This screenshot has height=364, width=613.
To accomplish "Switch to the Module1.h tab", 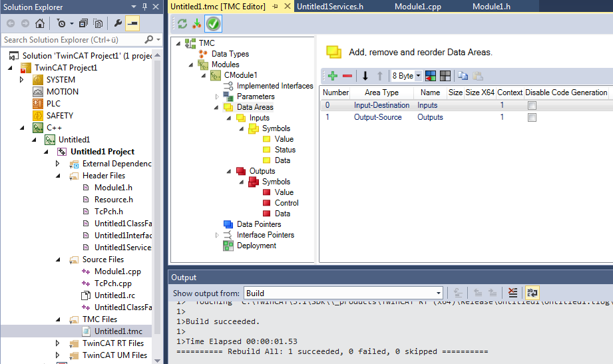I will (x=491, y=6).
